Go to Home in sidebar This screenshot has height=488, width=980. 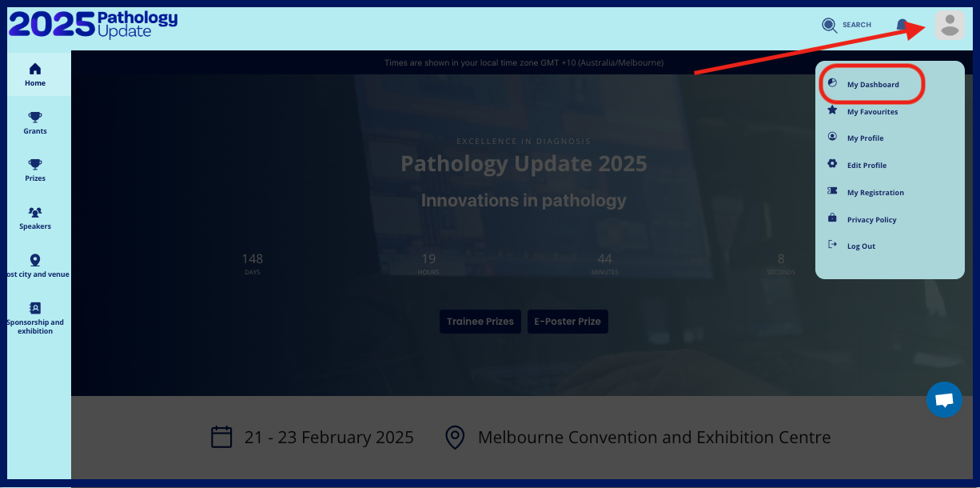tap(35, 74)
